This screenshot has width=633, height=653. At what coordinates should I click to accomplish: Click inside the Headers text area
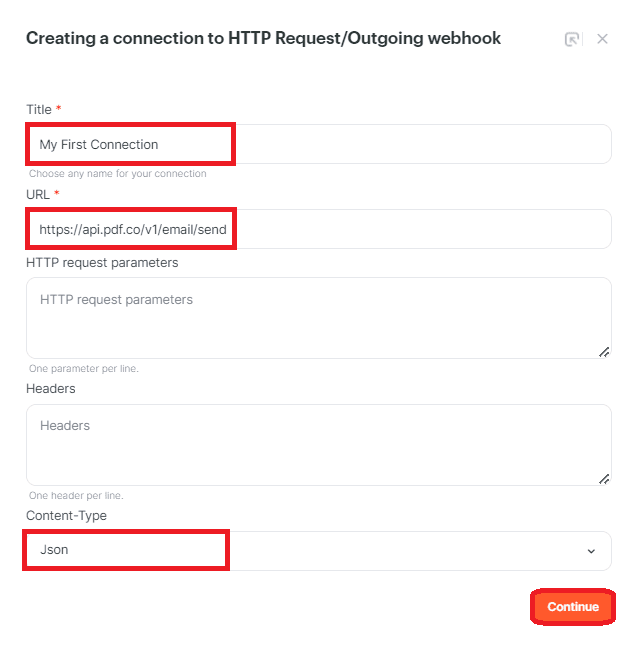(318, 444)
